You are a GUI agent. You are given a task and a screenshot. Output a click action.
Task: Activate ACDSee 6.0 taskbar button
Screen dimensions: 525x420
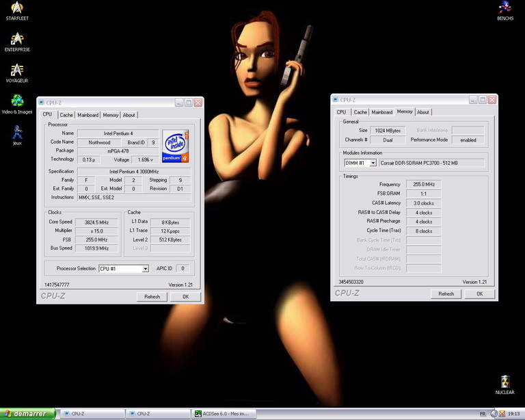pos(224,414)
